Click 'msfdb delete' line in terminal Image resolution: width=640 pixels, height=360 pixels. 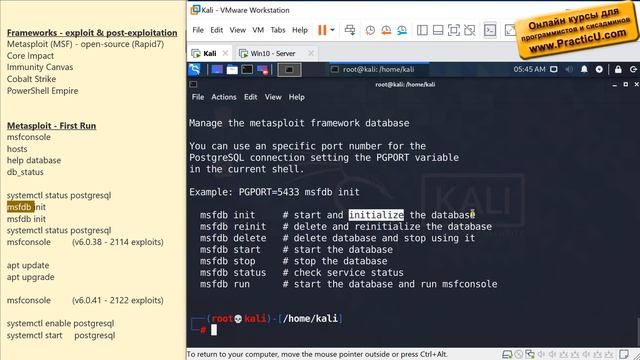pyautogui.click(x=338, y=238)
